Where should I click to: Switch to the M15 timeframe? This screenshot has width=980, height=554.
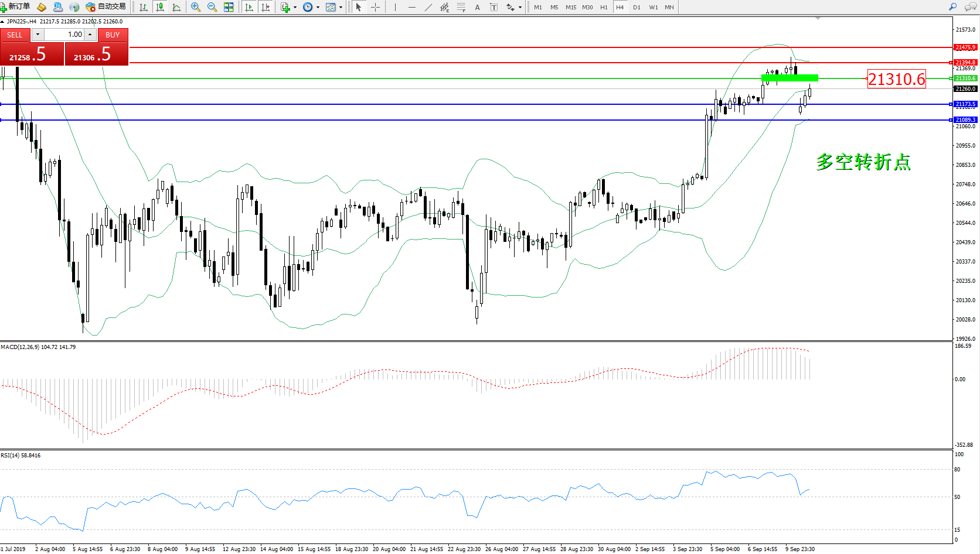pyautogui.click(x=570, y=7)
